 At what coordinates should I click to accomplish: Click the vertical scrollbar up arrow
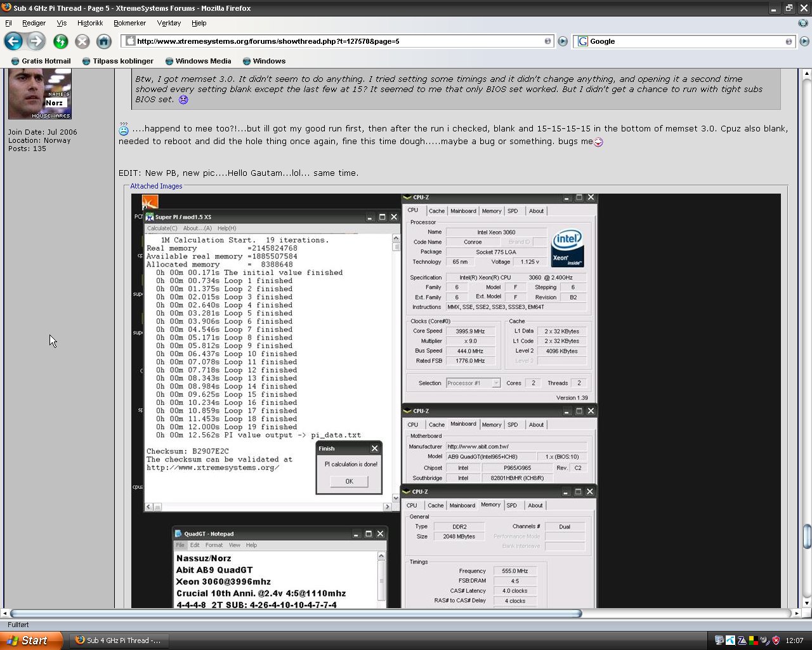pos(807,74)
